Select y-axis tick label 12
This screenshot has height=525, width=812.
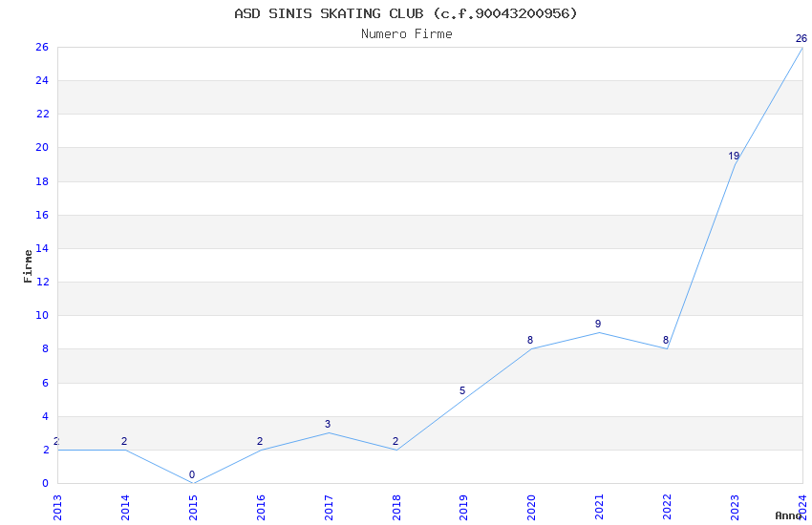click(x=42, y=282)
